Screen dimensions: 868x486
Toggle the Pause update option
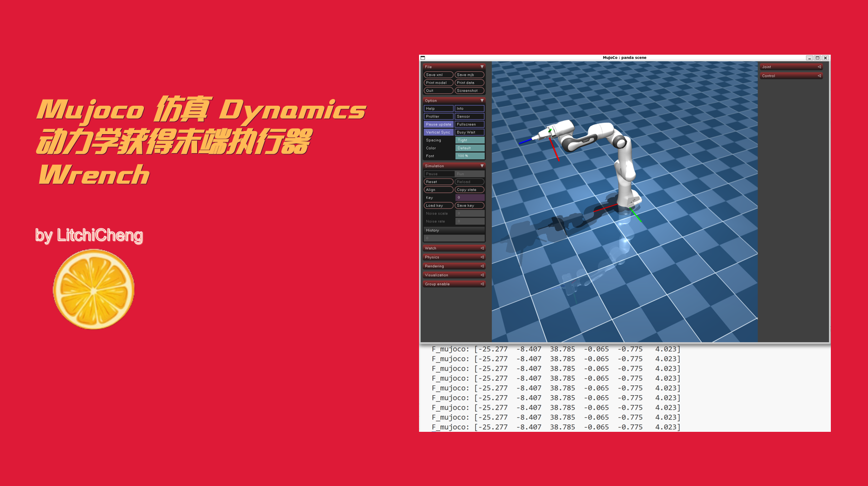438,124
